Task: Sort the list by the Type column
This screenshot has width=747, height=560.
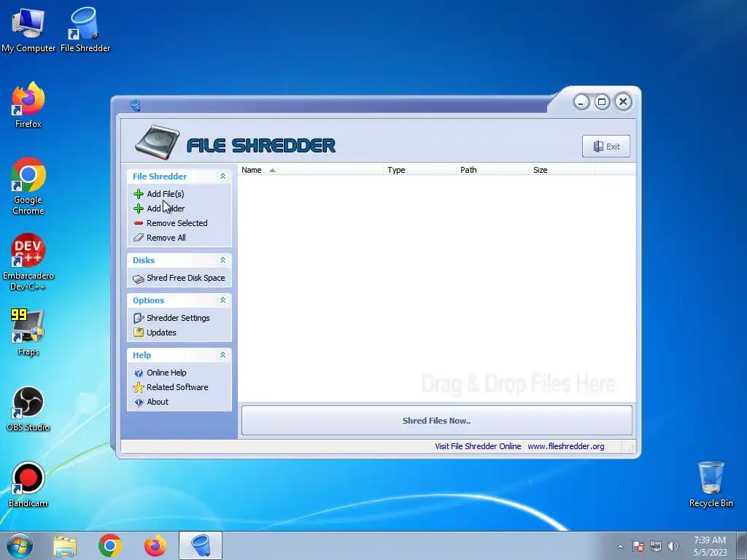Action: click(419, 170)
